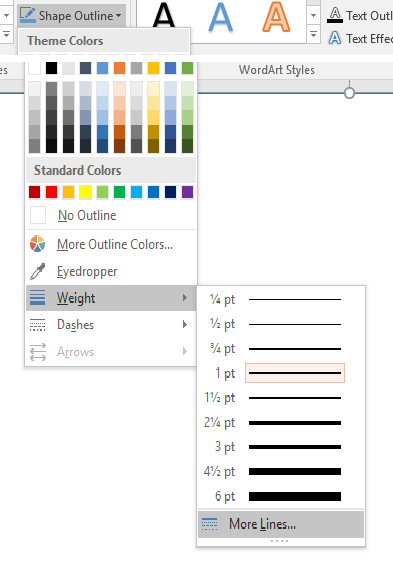Select the purple standard color
Viewport: 393px width, 563px height.
[187, 192]
